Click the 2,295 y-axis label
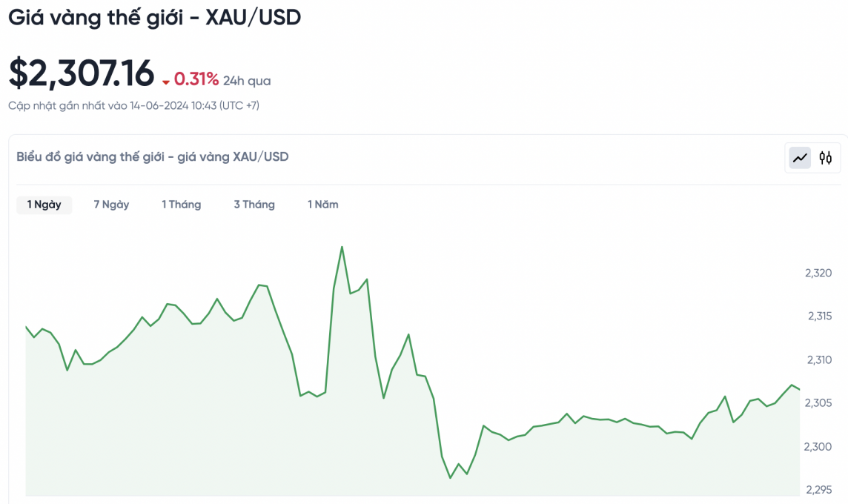848x504 pixels. point(818,490)
